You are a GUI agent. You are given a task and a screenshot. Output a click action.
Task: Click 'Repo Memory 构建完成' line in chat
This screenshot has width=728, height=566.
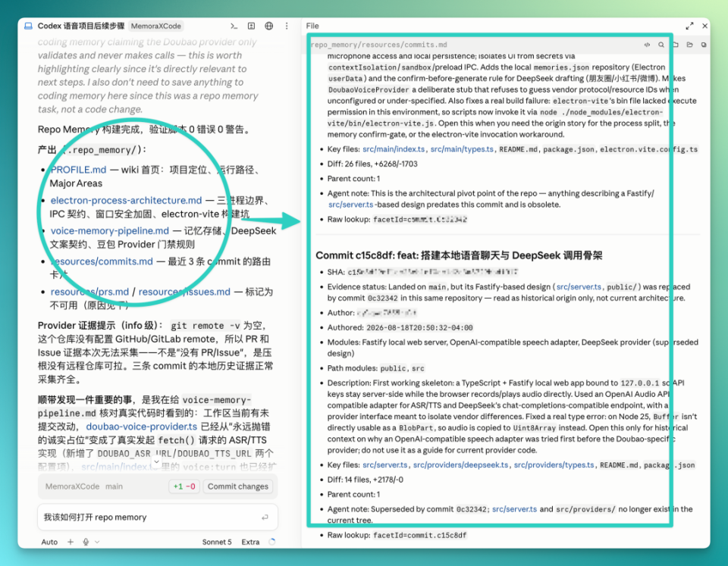[144, 130]
